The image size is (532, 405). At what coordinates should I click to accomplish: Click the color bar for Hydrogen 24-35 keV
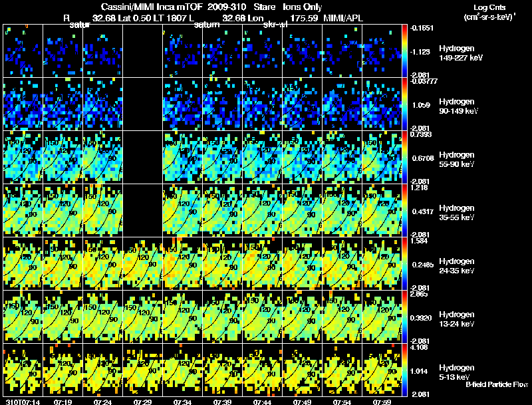click(404, 263)
